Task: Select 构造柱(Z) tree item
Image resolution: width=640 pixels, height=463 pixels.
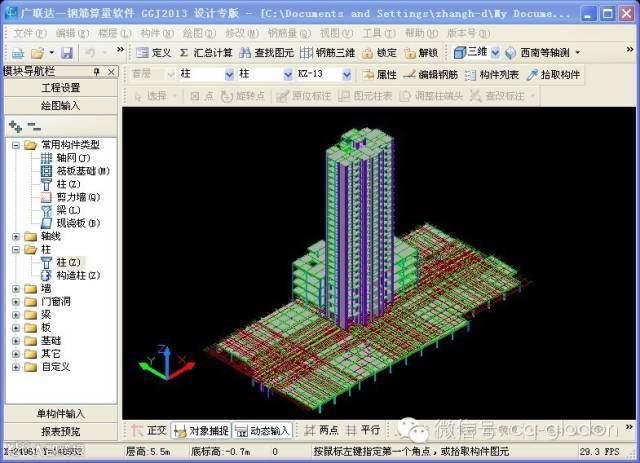Action: tap(70, 275)
